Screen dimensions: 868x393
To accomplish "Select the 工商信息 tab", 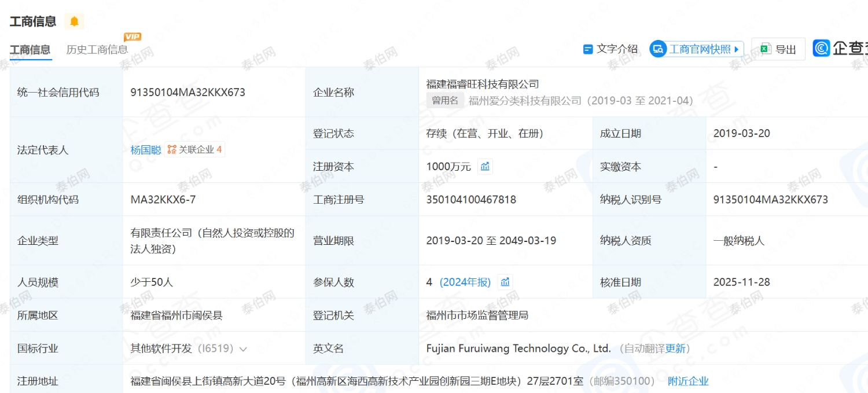I will tap(30, 50).
